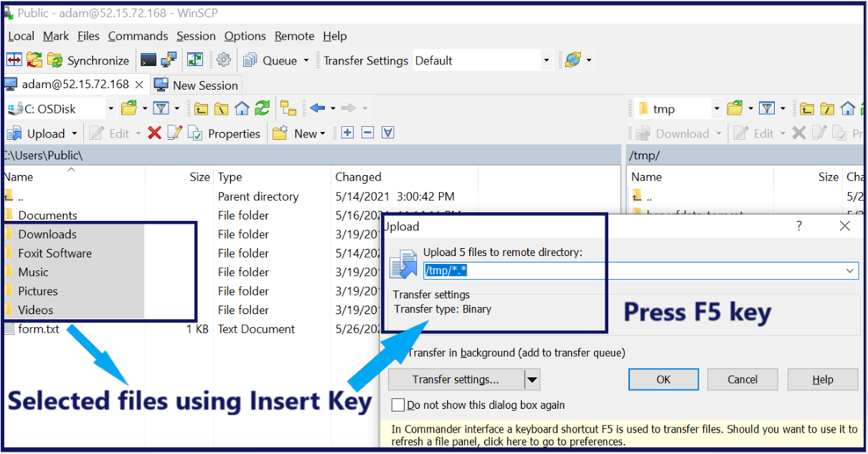Go to local home directory icon

pyautogui.click(x=242, y=109)
